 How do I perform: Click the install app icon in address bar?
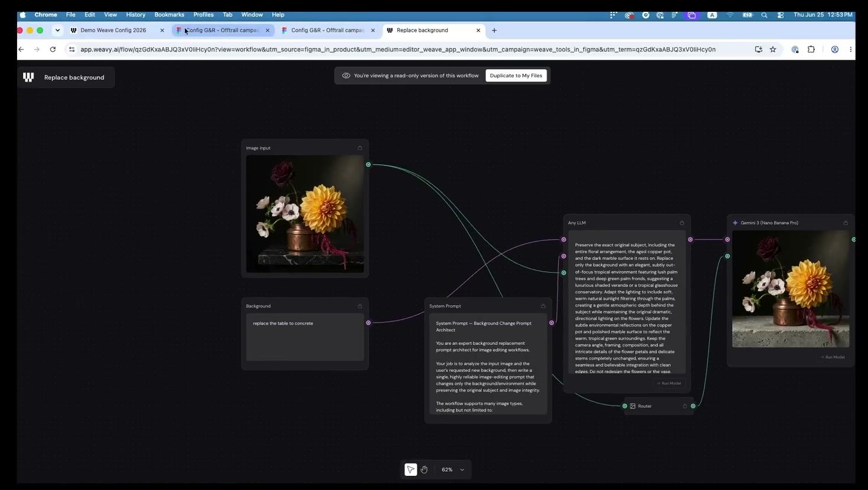pyautogui.click(x=759, y=50)
